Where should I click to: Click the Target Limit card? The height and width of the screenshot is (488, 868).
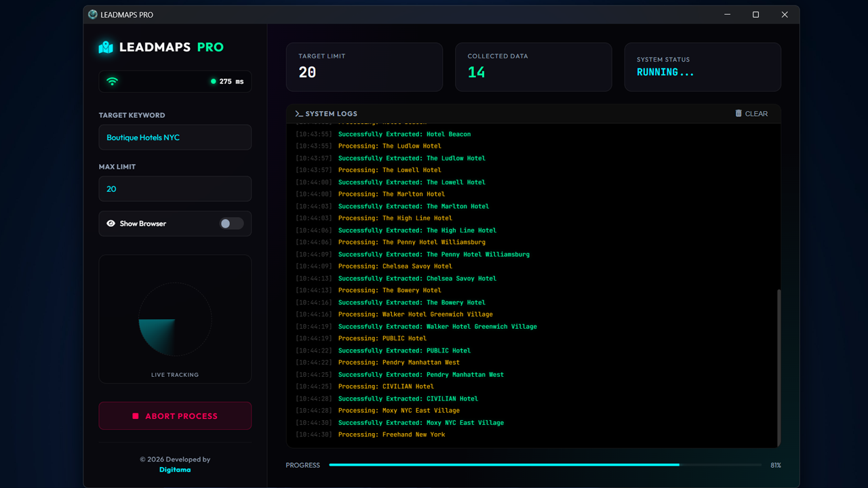[364, 67]
